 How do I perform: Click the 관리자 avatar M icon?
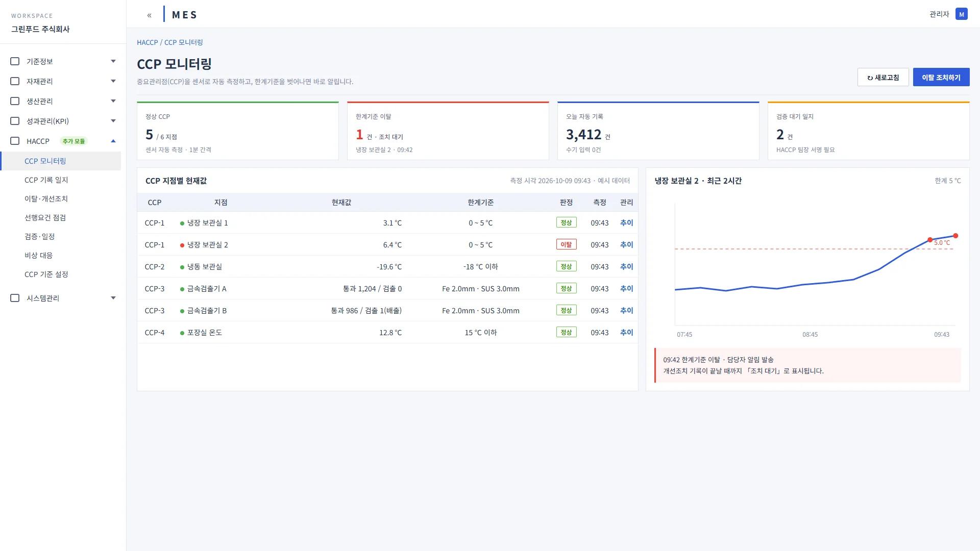tap(962, 14)
